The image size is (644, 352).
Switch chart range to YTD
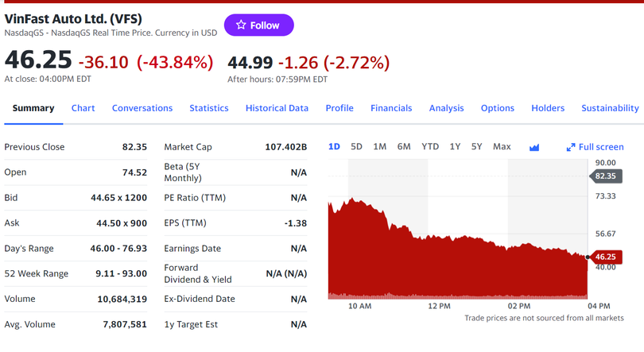[430, 146]
